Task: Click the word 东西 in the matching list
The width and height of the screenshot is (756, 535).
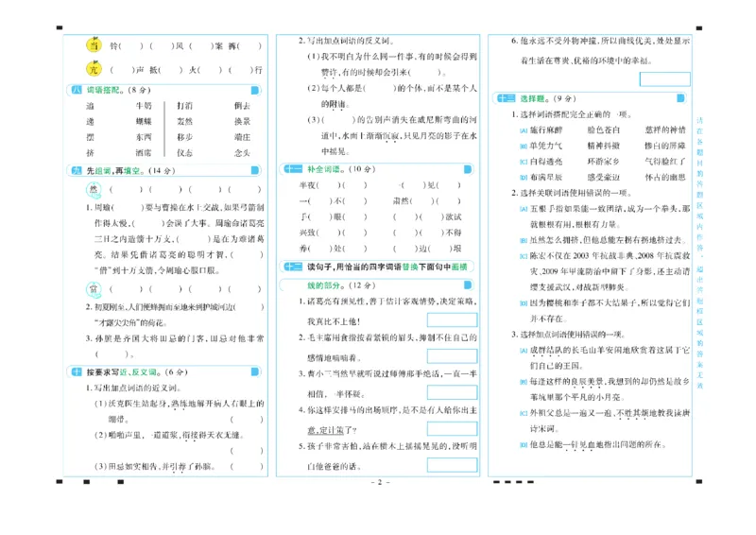Action: point(144,137)
